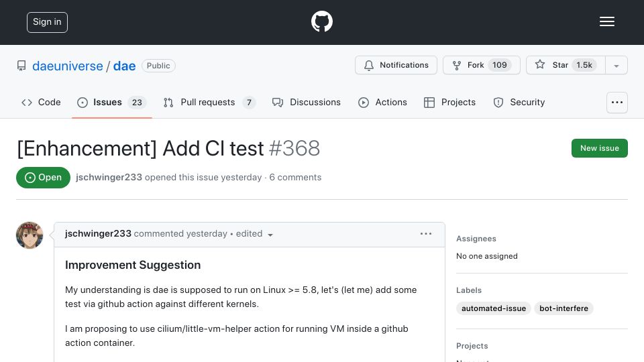Open the hamburger navigation menu

point(606,21)
